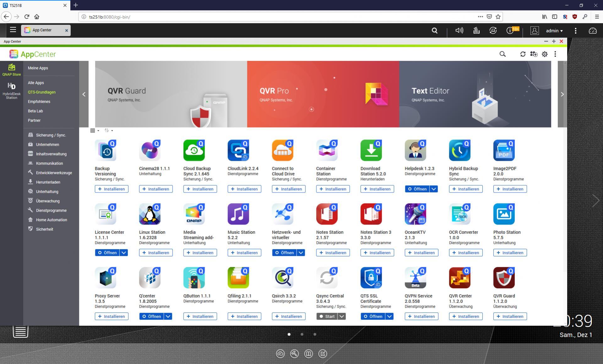603x364 pixels.
Task: Expand License Center Öffnen dropdown arrow
Action: click(x=124, y=253)
